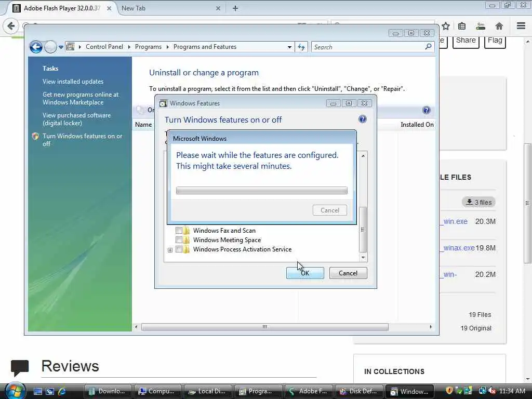Screen dimensions: 532x399
Task: Switch to Local Di... taskbar button
Action: 208,391
